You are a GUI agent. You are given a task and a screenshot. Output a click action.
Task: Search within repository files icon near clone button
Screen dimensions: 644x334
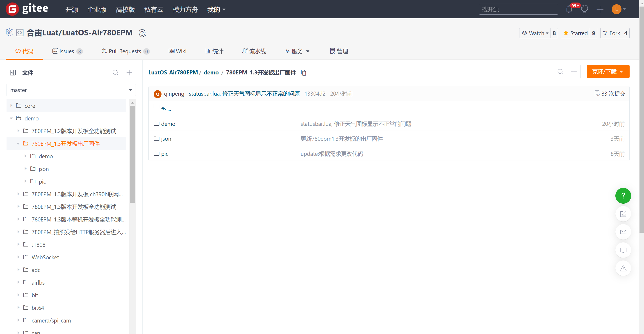pyautogui.click(x=560, y=72)
